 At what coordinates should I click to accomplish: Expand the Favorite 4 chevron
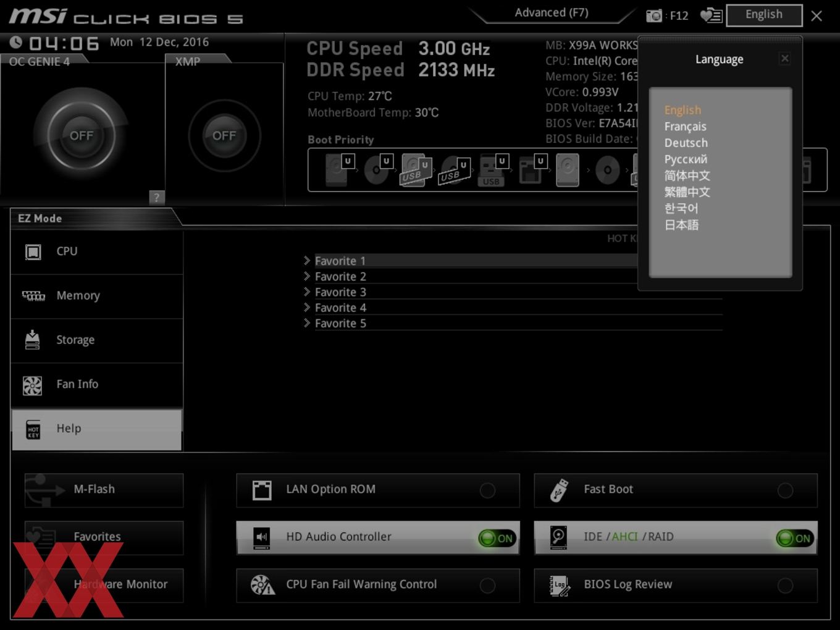(x=307, y=307)
